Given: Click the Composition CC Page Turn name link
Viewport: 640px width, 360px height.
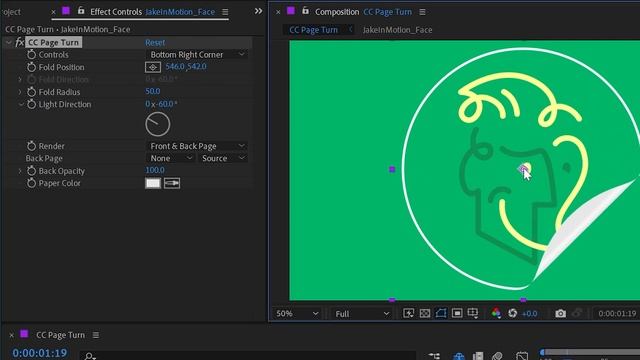Looking at the screenshot, I should [x=387, y=12].
